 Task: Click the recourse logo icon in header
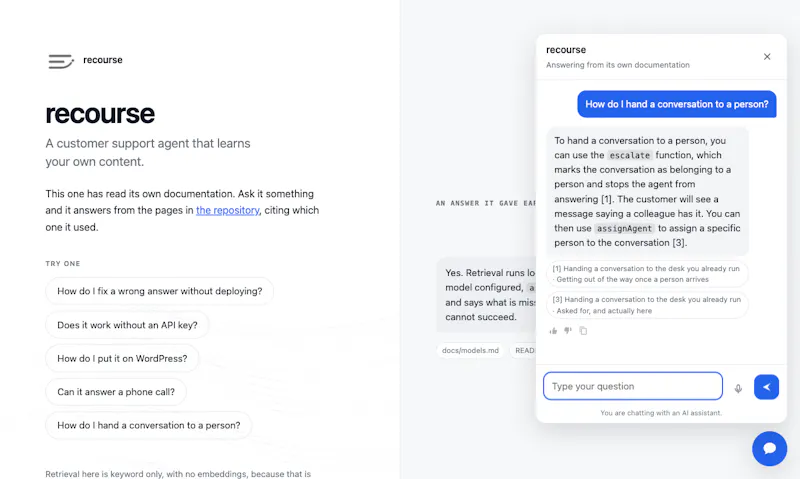(x=61, y=61)
